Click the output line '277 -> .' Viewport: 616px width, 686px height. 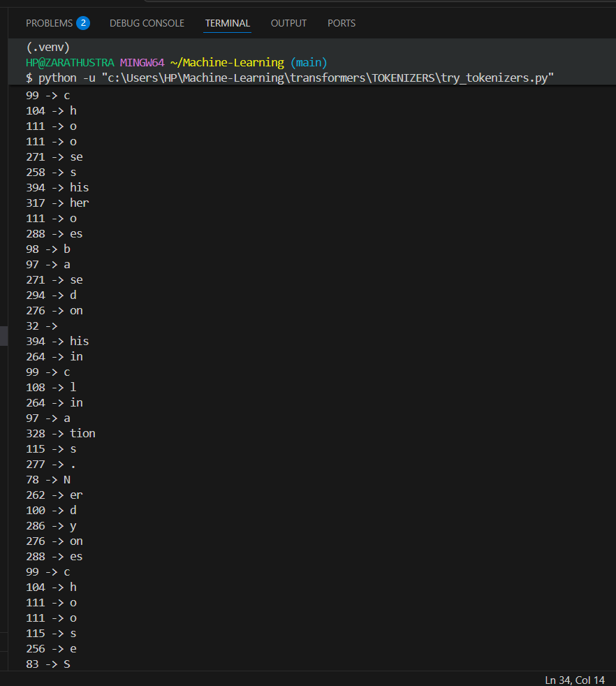tap(51, 465)
